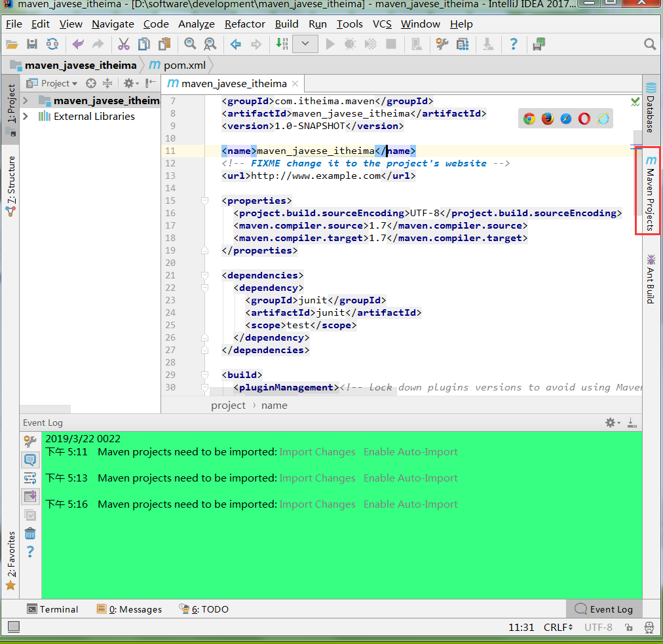The height and width of the screenshot is (644, 663).
Task: Toggle scroll to end in Event Log
Action: [30, 496]
